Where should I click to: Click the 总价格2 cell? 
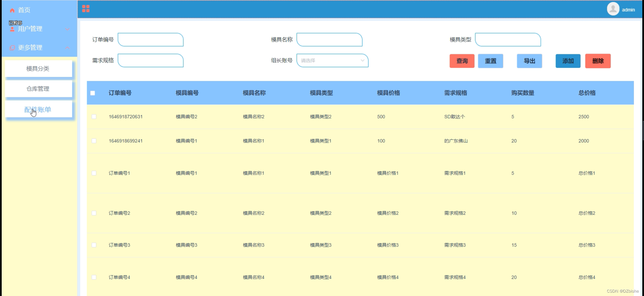coord(587,213)
